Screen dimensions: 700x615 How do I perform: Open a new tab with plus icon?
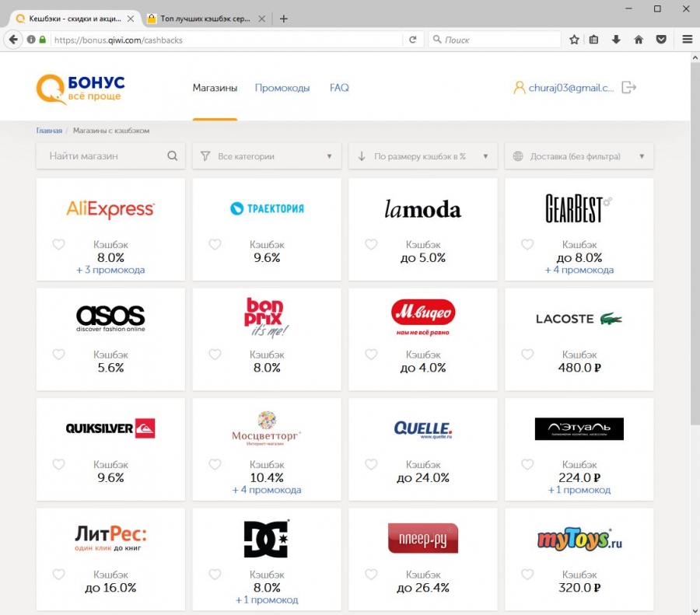coord(283,19)
